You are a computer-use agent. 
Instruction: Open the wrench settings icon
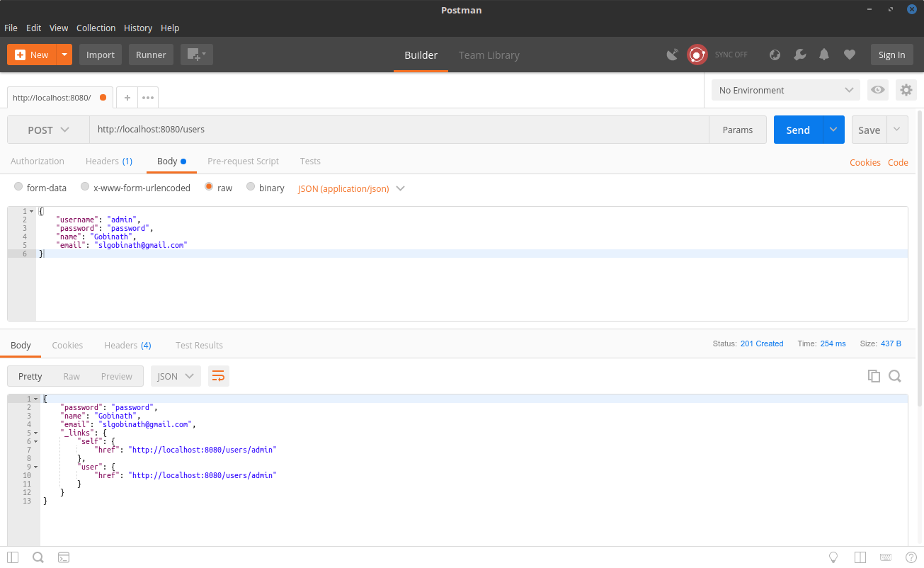point(799,55)
